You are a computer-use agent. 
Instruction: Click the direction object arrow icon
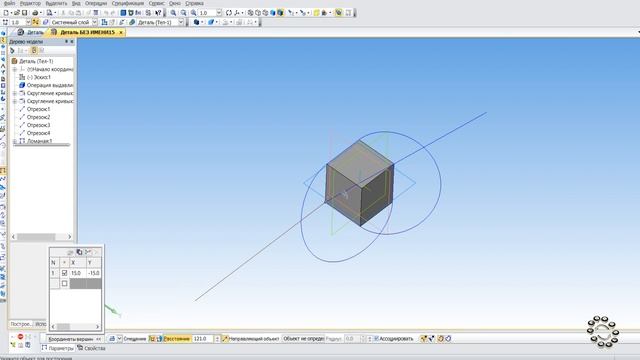pyautogui.click(x=225, y=338)
